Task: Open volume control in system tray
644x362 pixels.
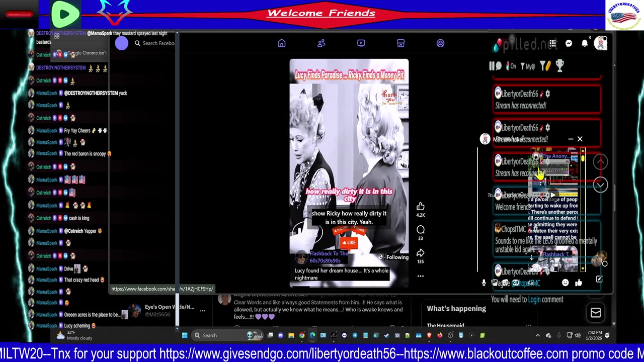Action: 578,335
